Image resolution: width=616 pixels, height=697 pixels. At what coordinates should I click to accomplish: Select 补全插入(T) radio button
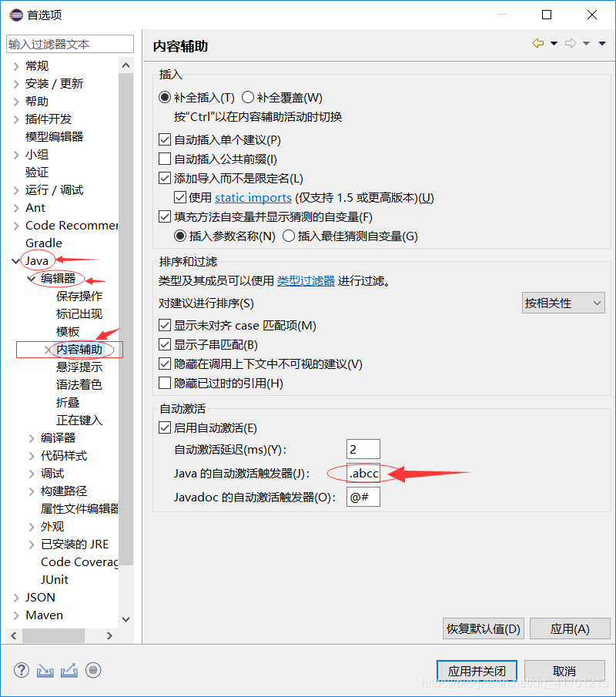tap(165, 97)
